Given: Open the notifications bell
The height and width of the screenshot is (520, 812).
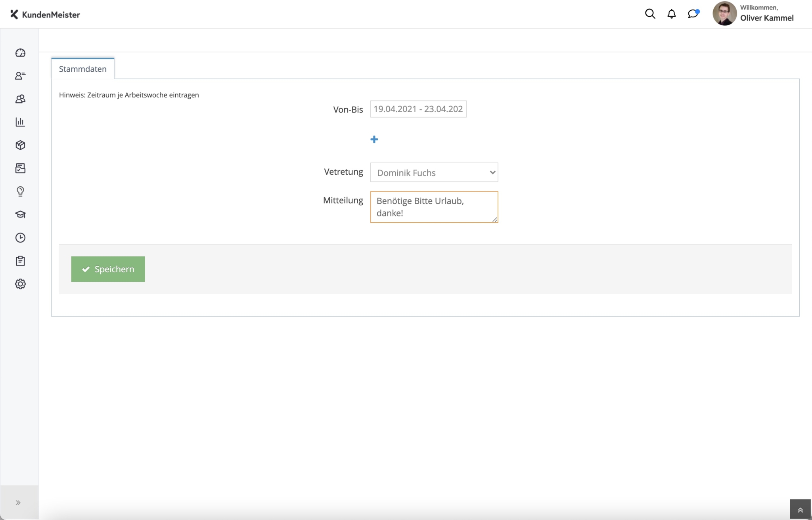Looking at the screenshot, I should tap(671, 14).
